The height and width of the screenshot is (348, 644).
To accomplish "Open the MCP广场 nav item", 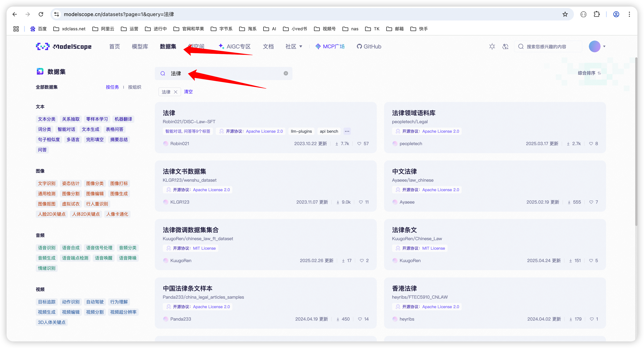I will click(x=330, y=47).
